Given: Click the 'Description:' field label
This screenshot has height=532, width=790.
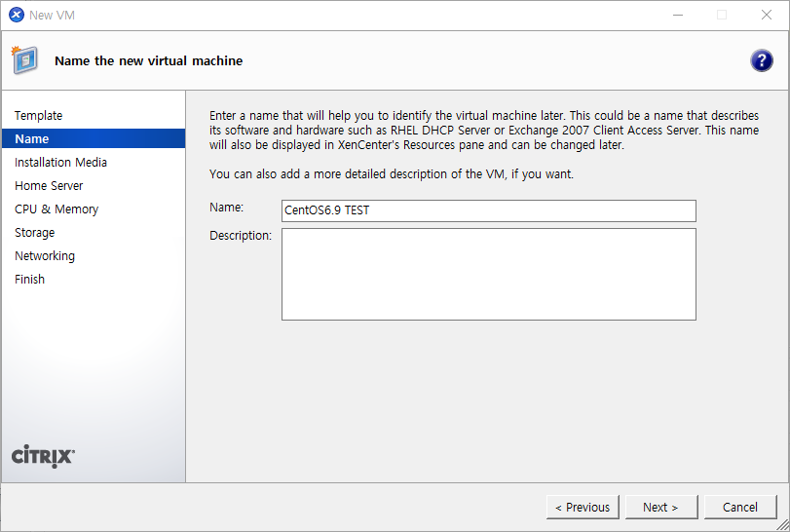Looking at the screenshot, I should tap(241, 235).
